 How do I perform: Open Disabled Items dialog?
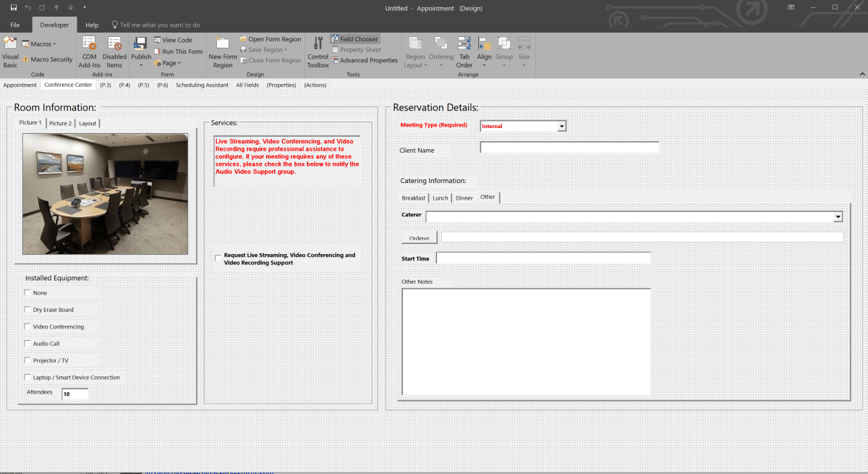[114, 51]
